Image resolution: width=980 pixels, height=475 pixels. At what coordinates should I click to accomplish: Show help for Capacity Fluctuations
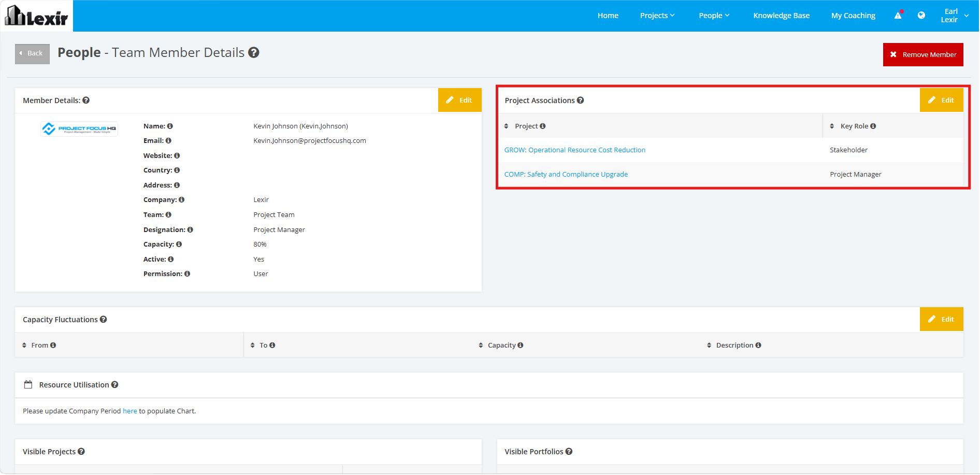coord(104,320)
